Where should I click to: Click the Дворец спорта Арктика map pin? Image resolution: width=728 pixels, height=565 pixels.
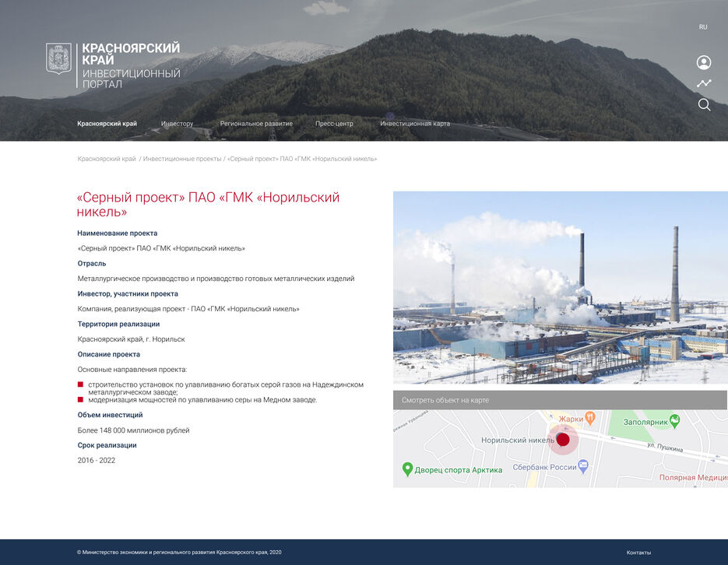coord(407,469)
